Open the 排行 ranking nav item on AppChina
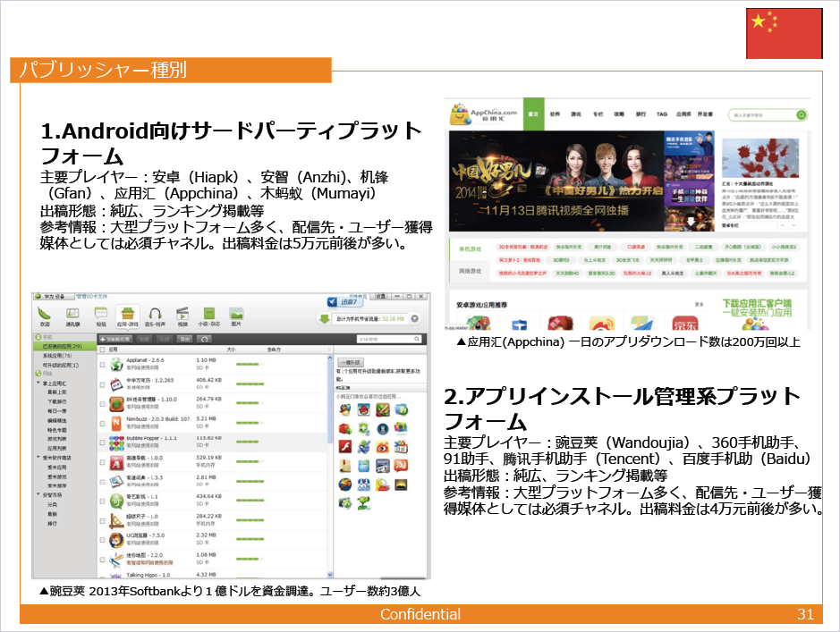 (x=641, y=114)
